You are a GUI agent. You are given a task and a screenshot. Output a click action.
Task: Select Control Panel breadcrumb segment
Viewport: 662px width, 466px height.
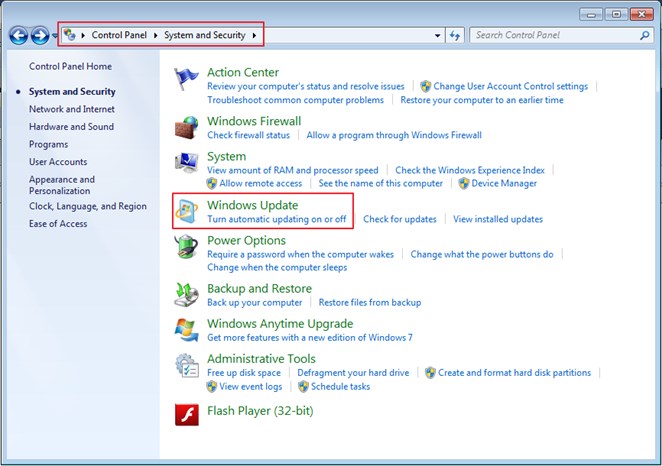click(x=119, y=35)
